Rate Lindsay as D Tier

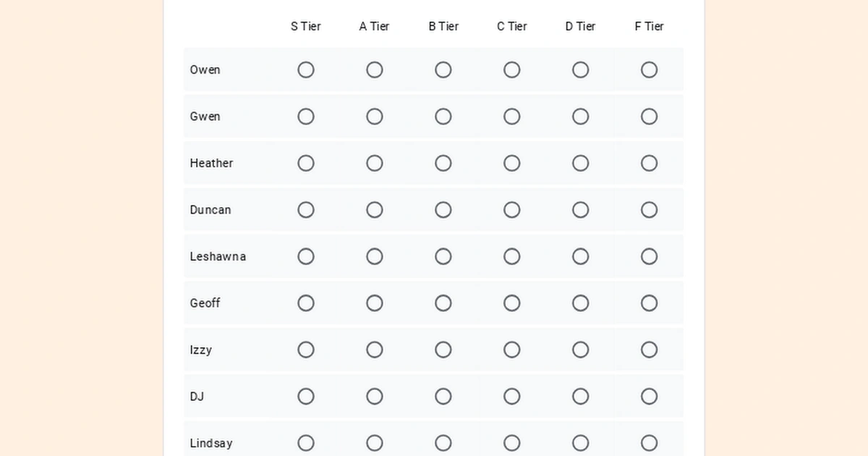click(580, 443)
